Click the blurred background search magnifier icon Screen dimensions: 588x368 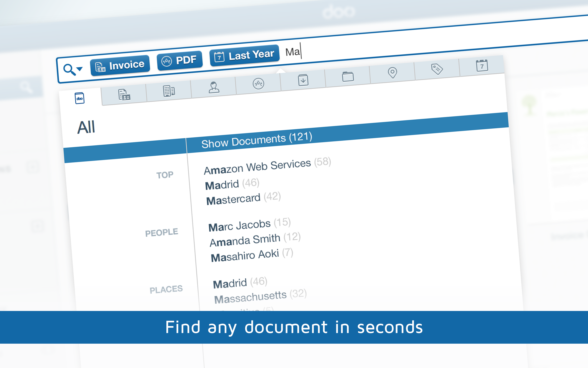coord(26,87)
